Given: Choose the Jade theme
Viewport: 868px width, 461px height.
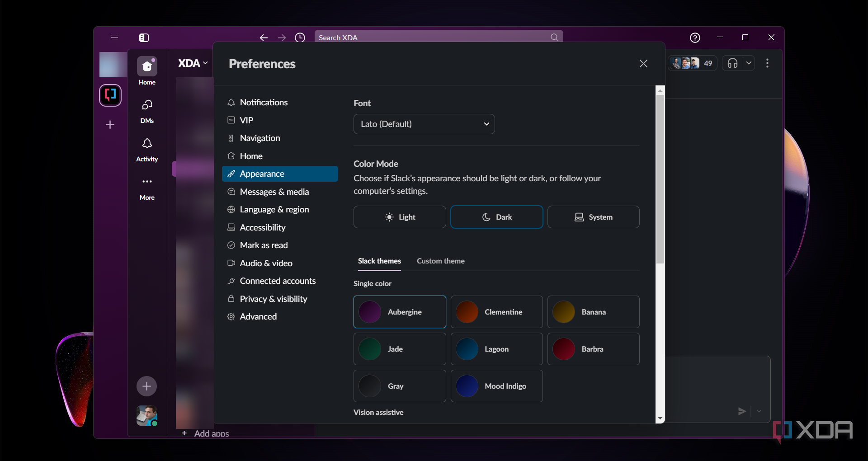Looking at the screenshot, I should click(x=400, y=349).
